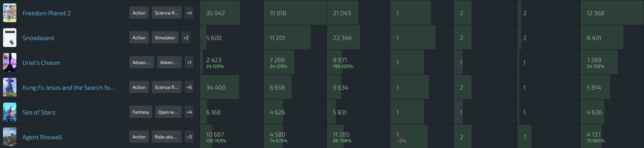Image resolution: width=644 pixels, height=148 pixels.
Task: Click Uriel's Chasm cover image
Action: [x=10, y=63]
